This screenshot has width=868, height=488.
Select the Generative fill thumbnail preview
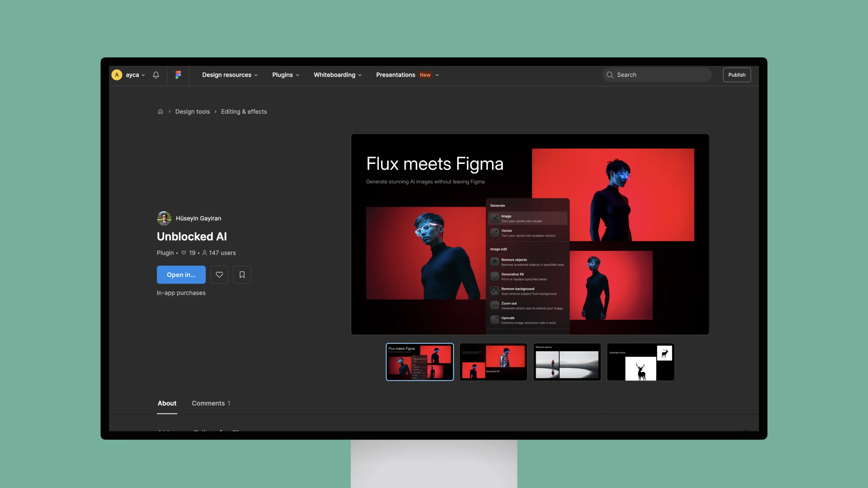click(x=493, y=362)
